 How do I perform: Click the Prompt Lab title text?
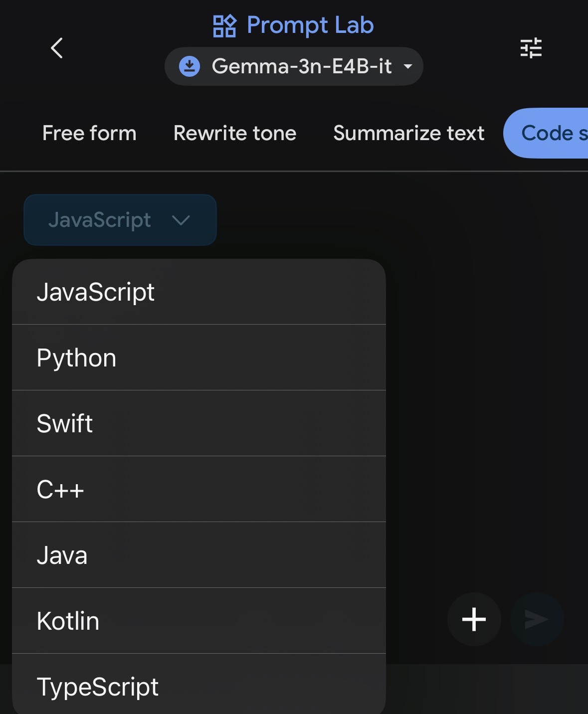pos(310,25)
